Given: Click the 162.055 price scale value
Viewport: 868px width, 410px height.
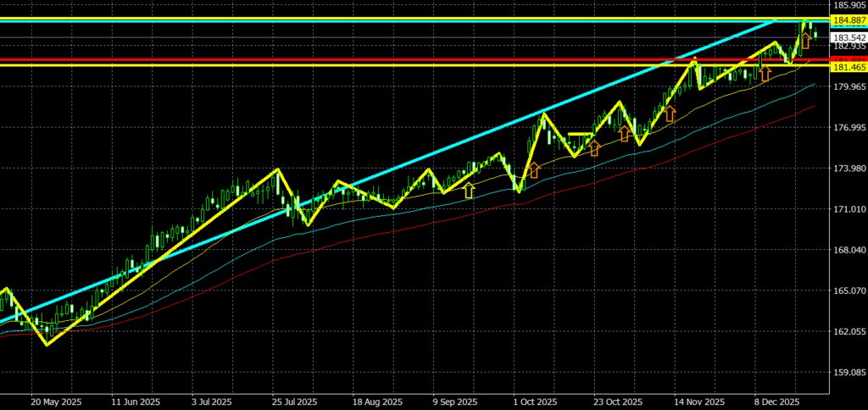Looking at the screenshot, I should (848, 331).
